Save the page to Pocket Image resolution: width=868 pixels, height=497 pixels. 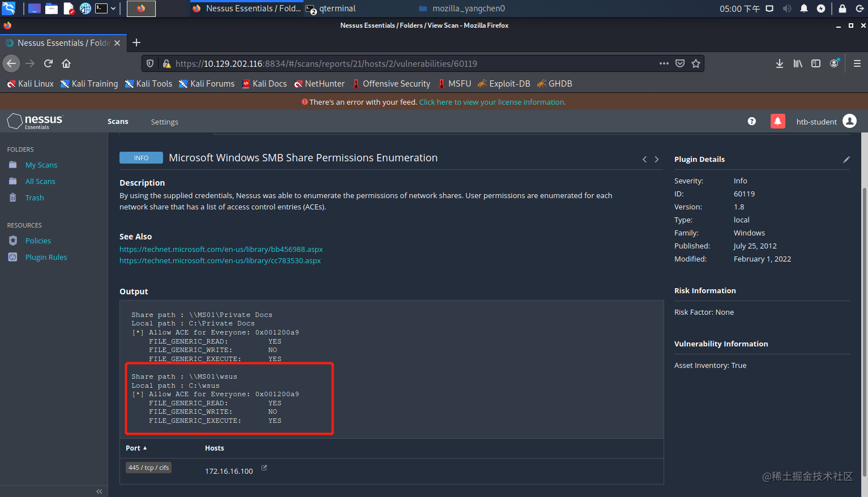coord(680,63)
